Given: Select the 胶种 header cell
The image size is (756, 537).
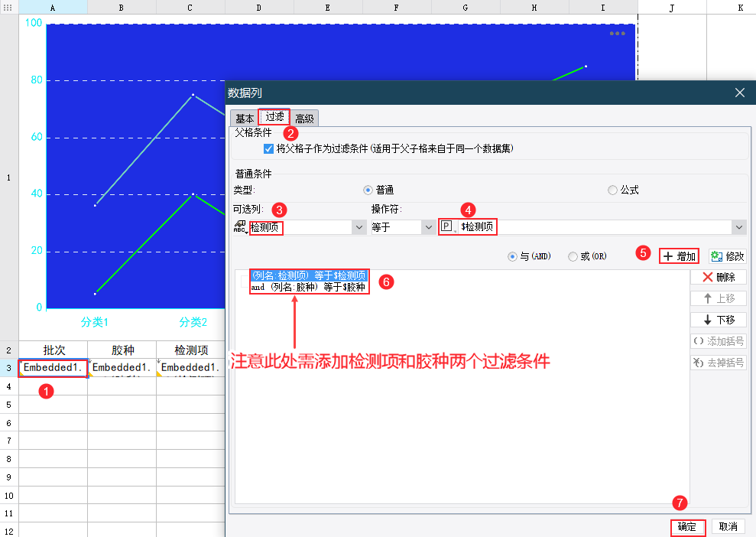Looking at the screenshot, I should pos(122,350).
